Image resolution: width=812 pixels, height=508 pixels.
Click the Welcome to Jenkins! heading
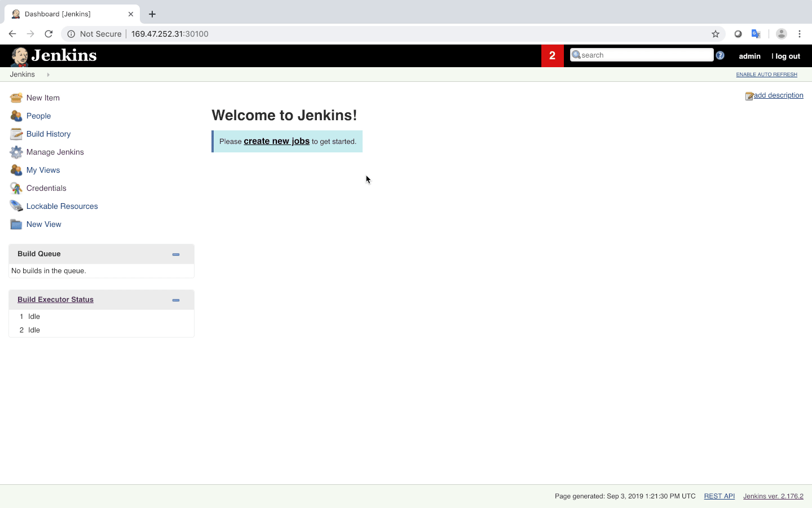click(284, 115)
